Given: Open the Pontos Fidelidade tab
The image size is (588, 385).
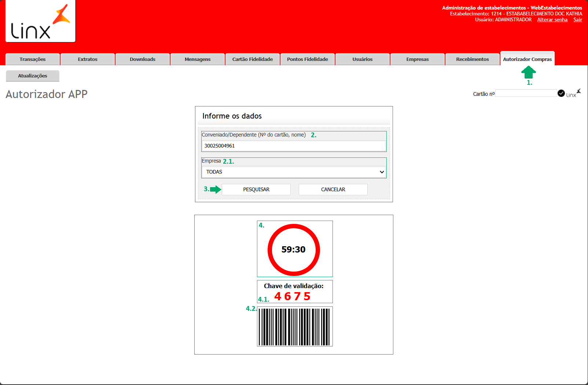Looking at the screenshot, I should point(308,59).
